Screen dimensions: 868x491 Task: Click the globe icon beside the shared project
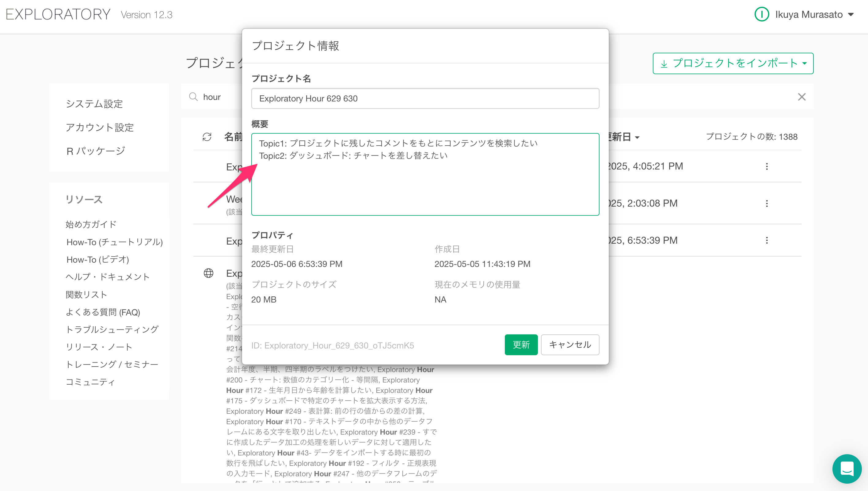(208, 273)
